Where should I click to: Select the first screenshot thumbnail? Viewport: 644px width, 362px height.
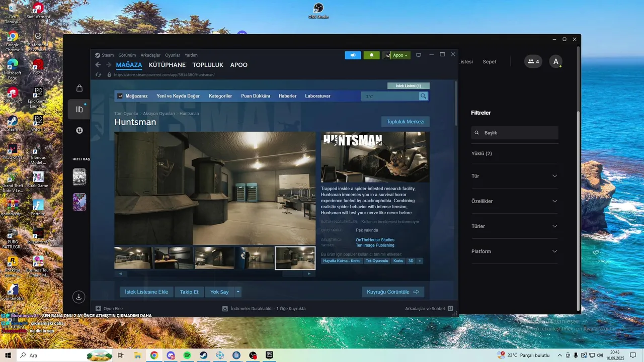tap(133, 258)
